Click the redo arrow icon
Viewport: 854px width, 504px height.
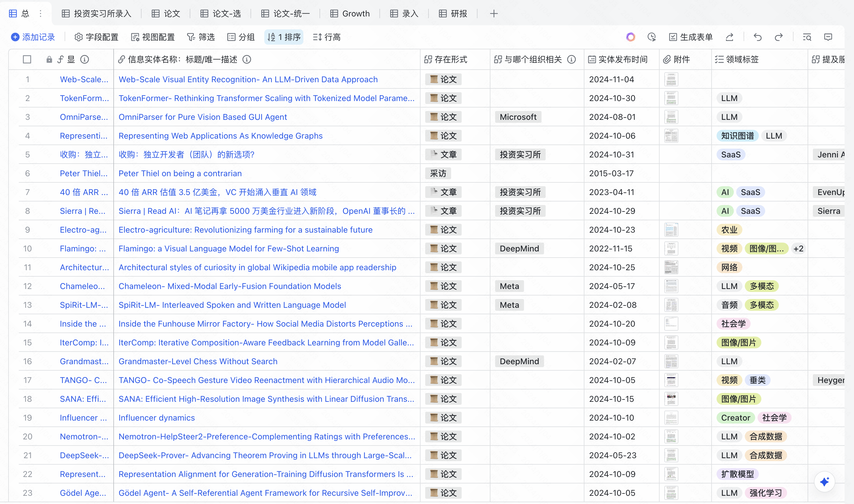[x=779, y=37]
